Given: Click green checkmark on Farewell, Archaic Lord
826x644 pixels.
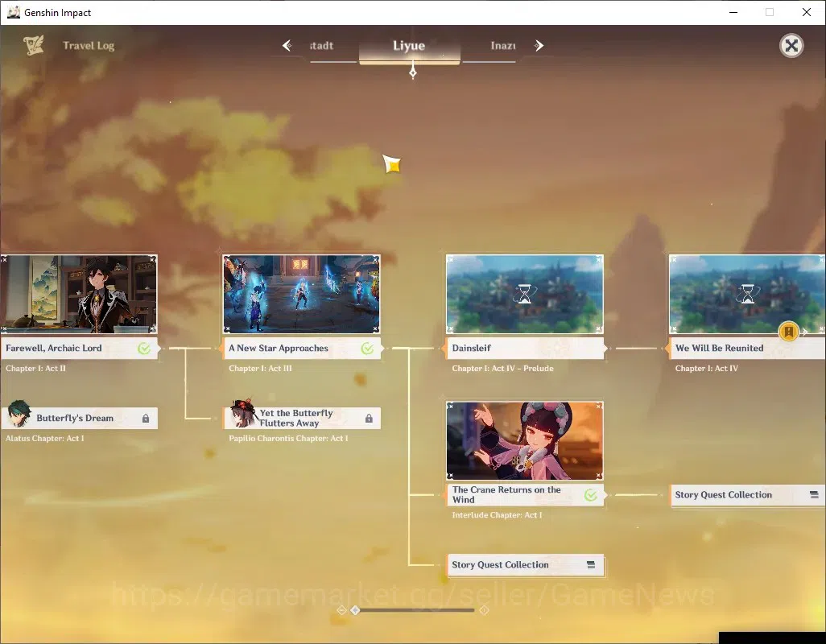Looking at the screenshot, I should pos(144,348).
